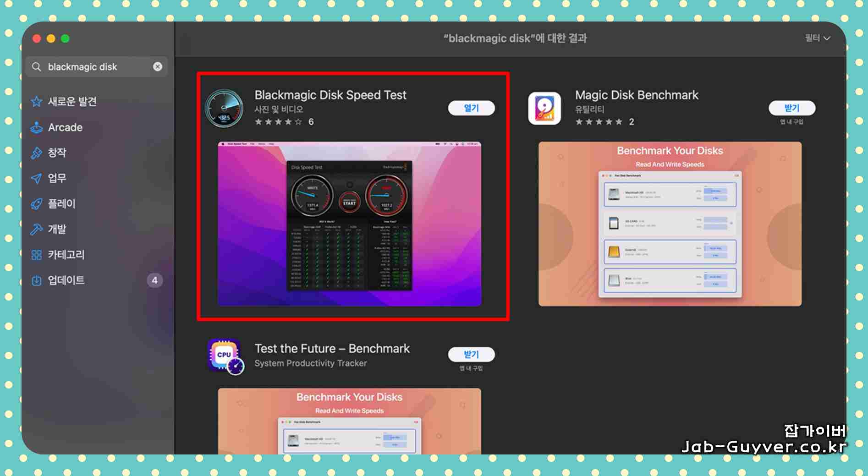Click the red close window button
The width and height of the screenshot is (868, 476).
pyautogui.click(x=37, y=38)
